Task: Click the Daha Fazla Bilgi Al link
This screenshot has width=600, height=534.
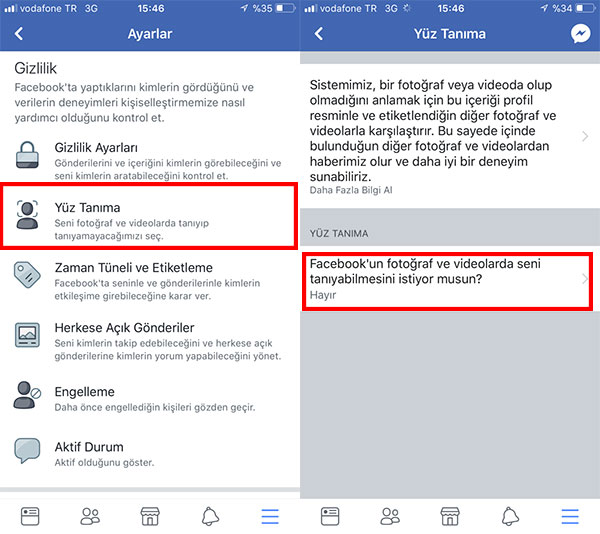Action: [351, 190]
